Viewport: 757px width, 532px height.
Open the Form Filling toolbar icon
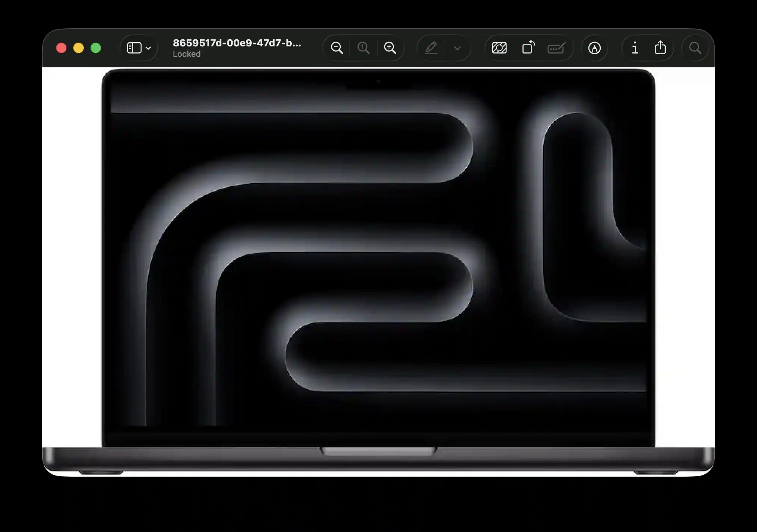click(x=556, y=48)
